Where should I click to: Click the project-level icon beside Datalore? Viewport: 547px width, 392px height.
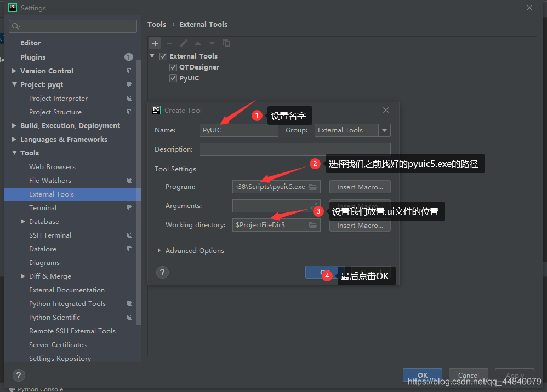point(130,249)
